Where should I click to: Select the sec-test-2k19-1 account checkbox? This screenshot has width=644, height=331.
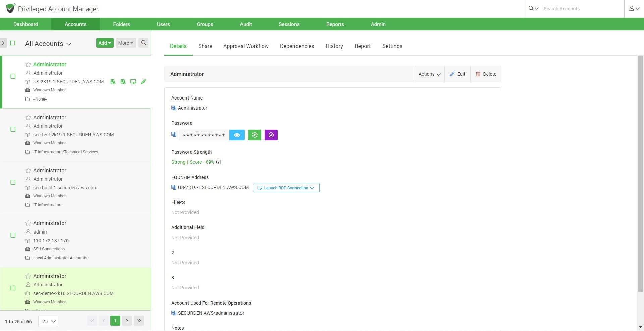[x=13, y=129]
